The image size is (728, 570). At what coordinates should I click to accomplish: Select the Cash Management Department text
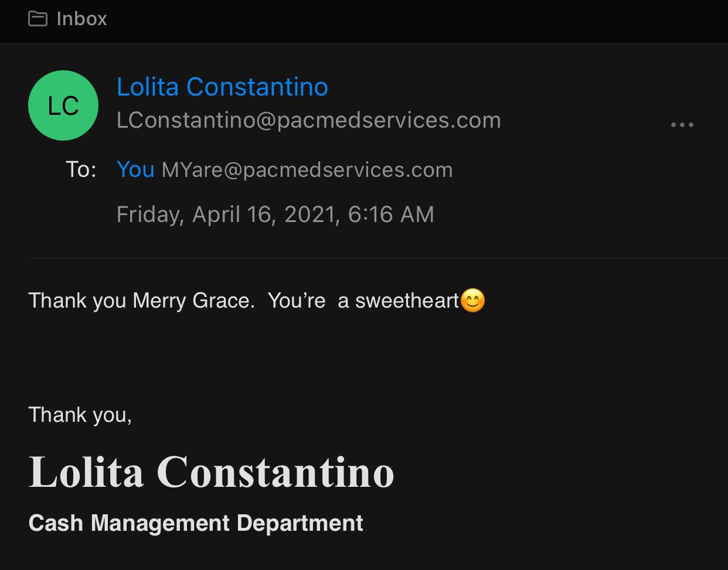(x=196, y=523)
